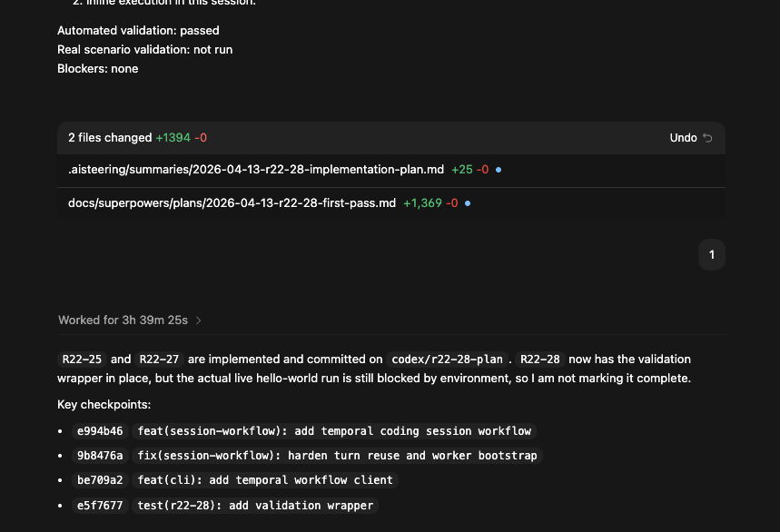Click commit hash be709a2
The image size is (780, 532).
click(100, 479)
